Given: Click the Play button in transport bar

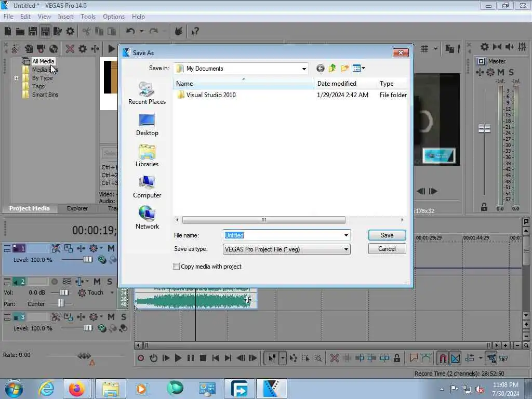Looking at the screenshot, I should click(178, 358).
